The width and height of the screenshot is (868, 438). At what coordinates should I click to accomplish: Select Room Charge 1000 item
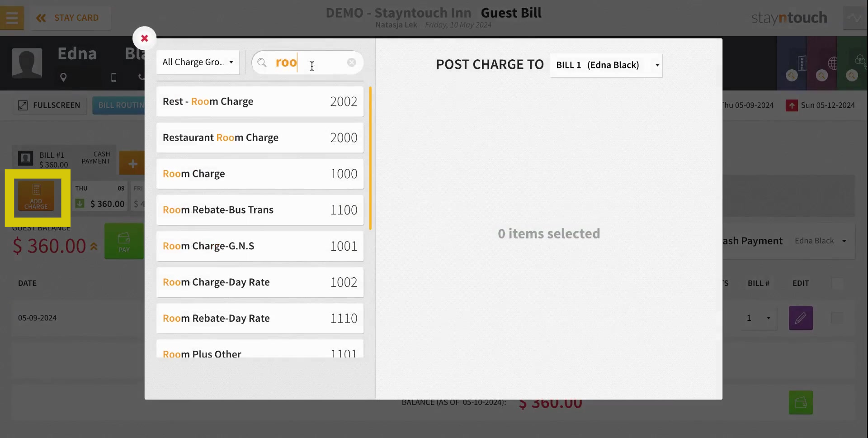point(260,174)
